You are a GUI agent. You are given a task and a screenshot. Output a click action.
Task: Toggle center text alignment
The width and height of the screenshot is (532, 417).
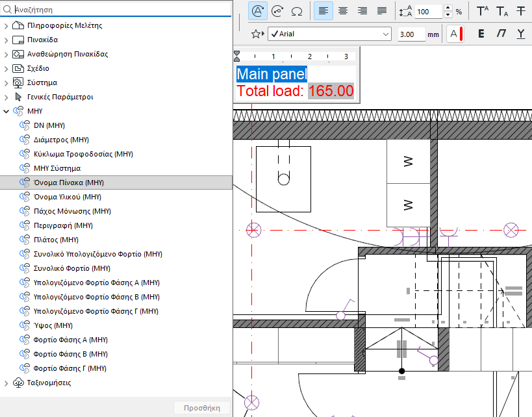(343, 11)
